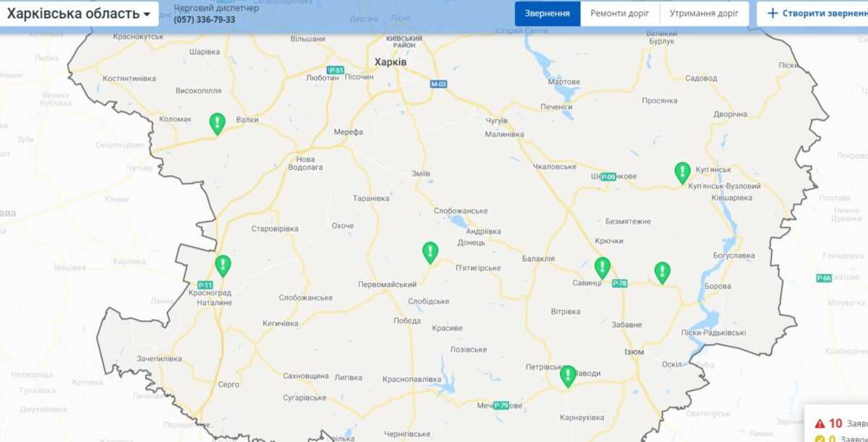This screenshot has height=442, width=868.
Task: Click the Зміїв map label
Action: coord(420,174)
